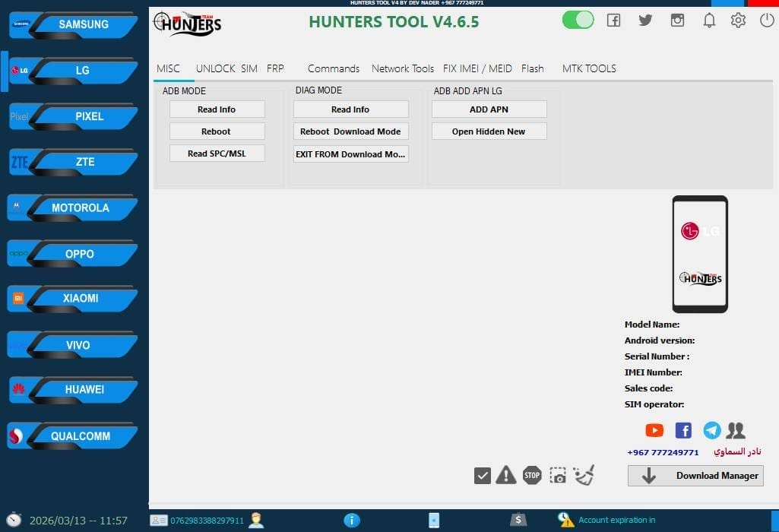Click the clean log broom icon
This screenshot has width=779, height=532.
[584, 475]
